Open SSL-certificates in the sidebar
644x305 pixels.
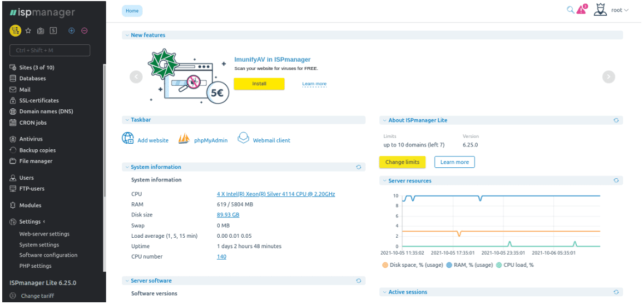click(34, 101)
